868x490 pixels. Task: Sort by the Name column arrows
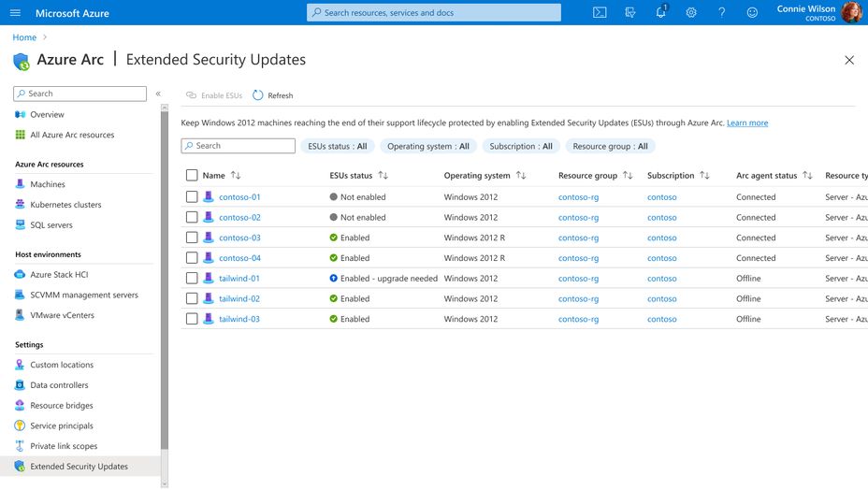(236, 175)
